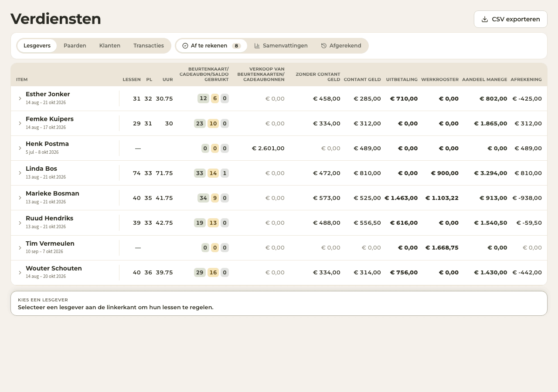The image size is (558, 392).
Task: Click the Contant Geld column header
Action: [362, 80]
